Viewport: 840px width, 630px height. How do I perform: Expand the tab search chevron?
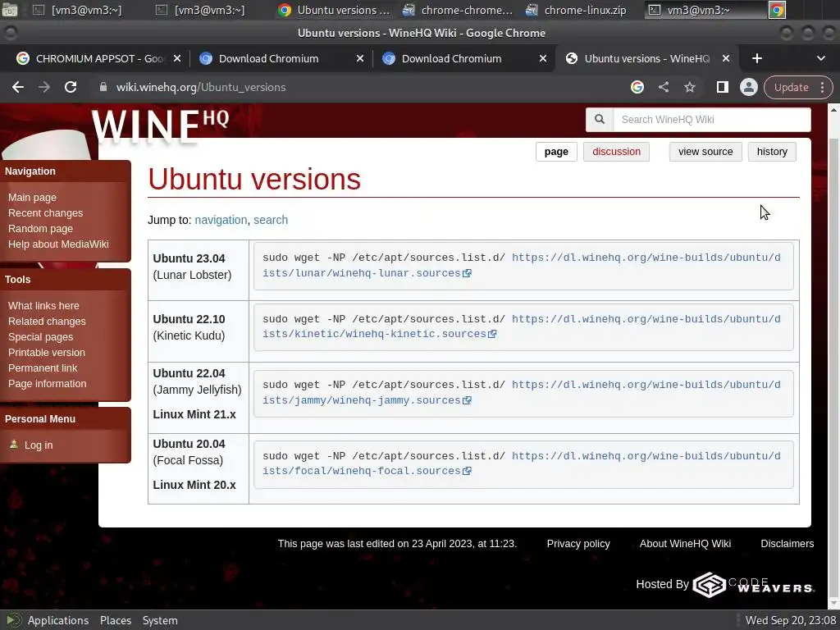[820, 58]
